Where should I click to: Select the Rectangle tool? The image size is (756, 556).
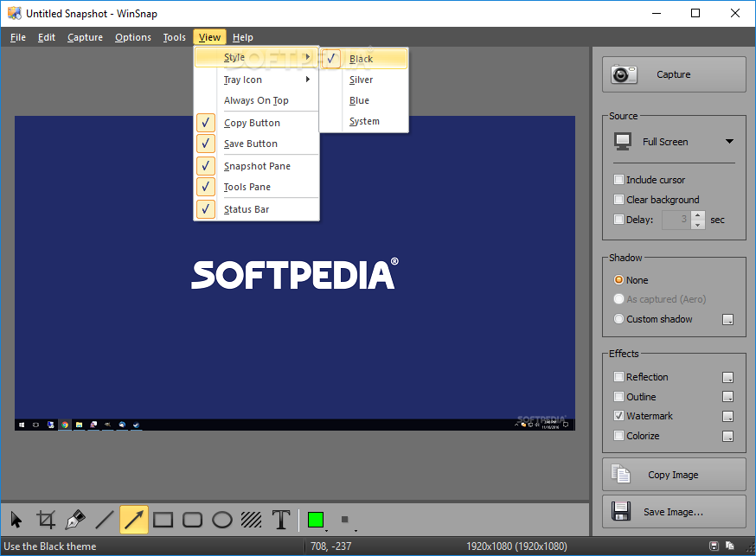tap(163, 520)
